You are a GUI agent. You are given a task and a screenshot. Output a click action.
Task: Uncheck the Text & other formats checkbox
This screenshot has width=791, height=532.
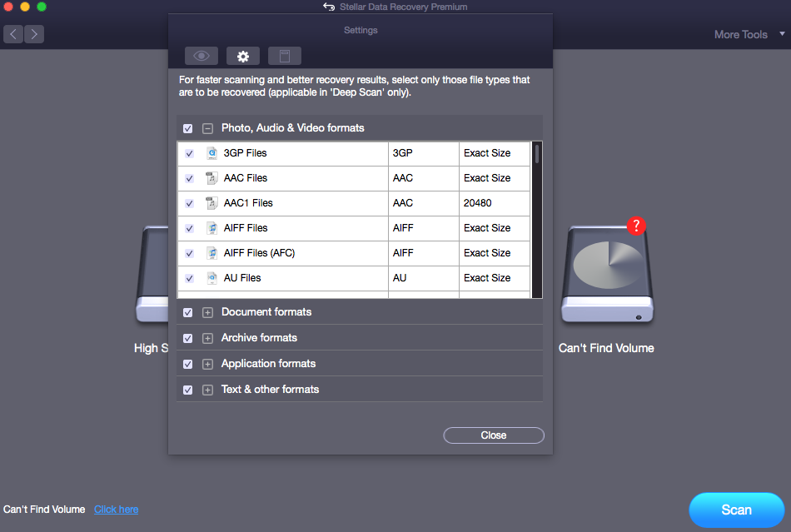pyautogui.click(x=187, y=390)
